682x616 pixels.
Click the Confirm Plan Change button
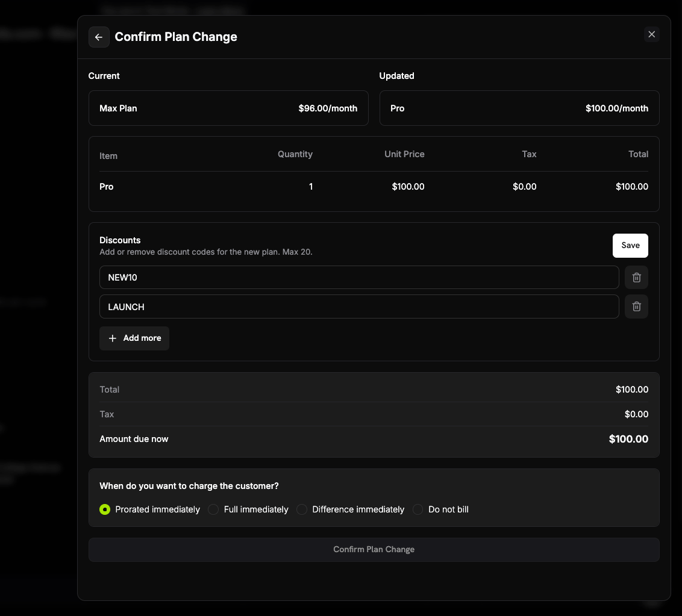[374, 550]
